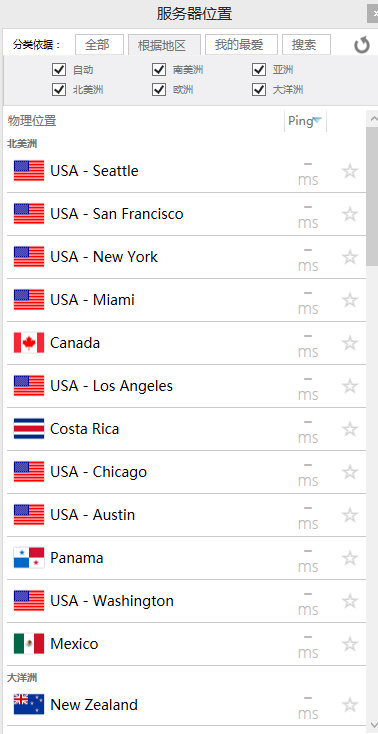Favorite New Zealand using its star
Viewport: 378px width, 734px height.
point(350,705)
